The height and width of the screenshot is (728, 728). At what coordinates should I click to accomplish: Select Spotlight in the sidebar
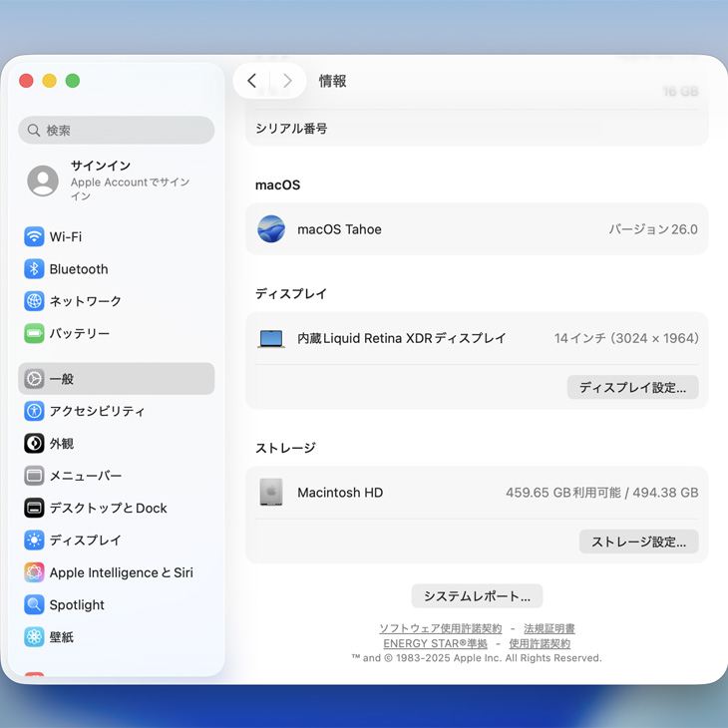pos(77,604)
